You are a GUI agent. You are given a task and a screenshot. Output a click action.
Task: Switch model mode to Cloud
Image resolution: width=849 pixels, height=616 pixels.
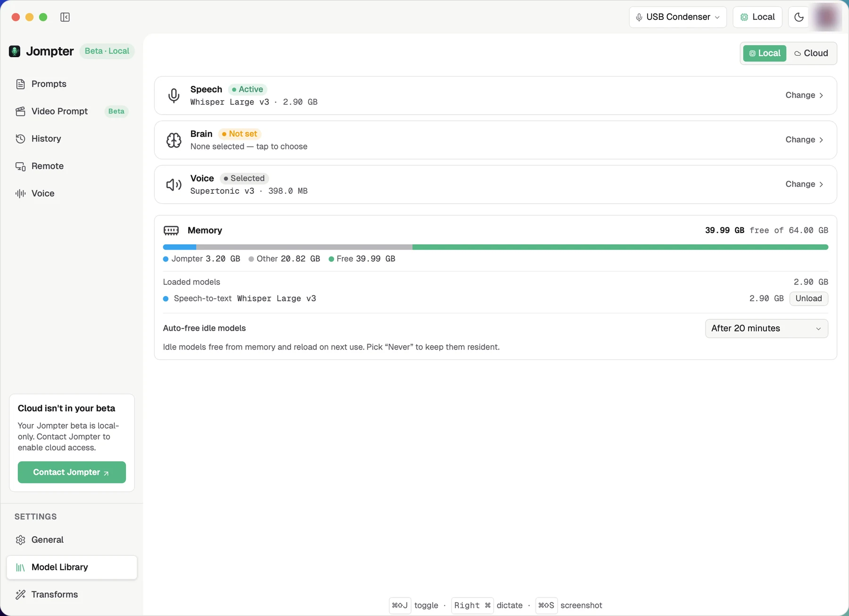811,53
